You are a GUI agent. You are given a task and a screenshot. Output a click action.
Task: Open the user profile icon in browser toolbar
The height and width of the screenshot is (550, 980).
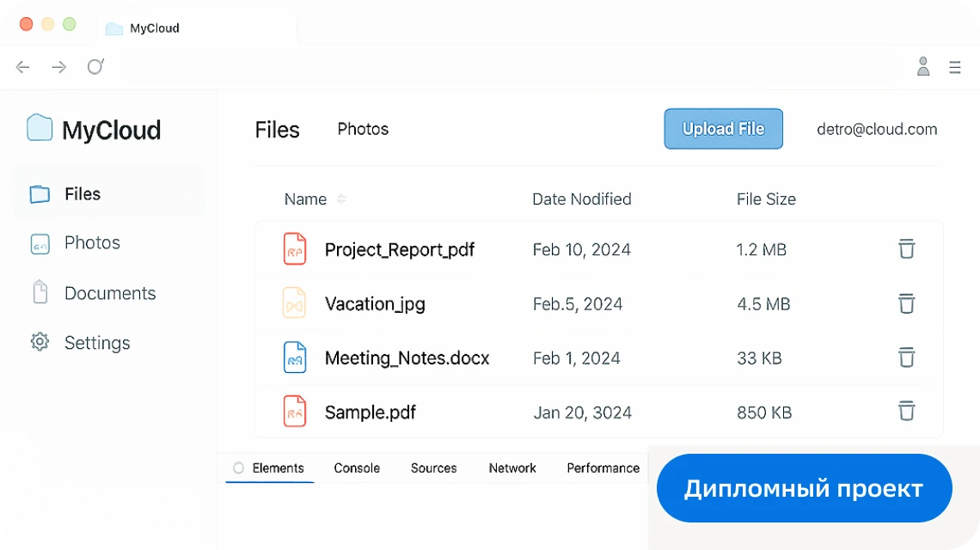click(x=923, y=67)
